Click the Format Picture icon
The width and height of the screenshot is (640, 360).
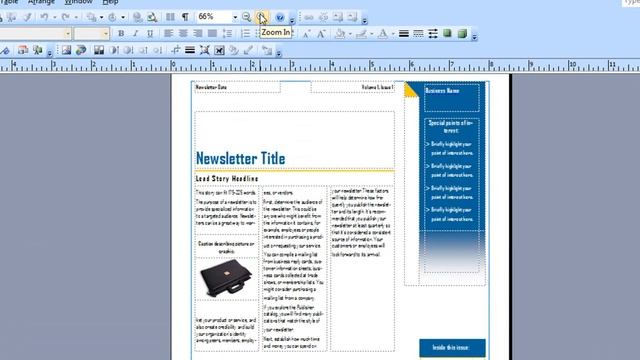pyautogui.click(x=234, y=50)
